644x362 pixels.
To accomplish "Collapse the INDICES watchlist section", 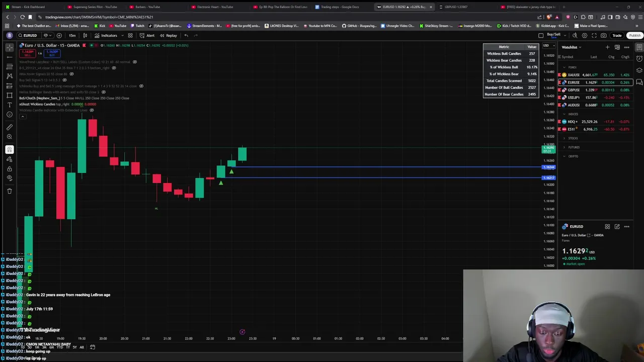I will coord(564,114).
